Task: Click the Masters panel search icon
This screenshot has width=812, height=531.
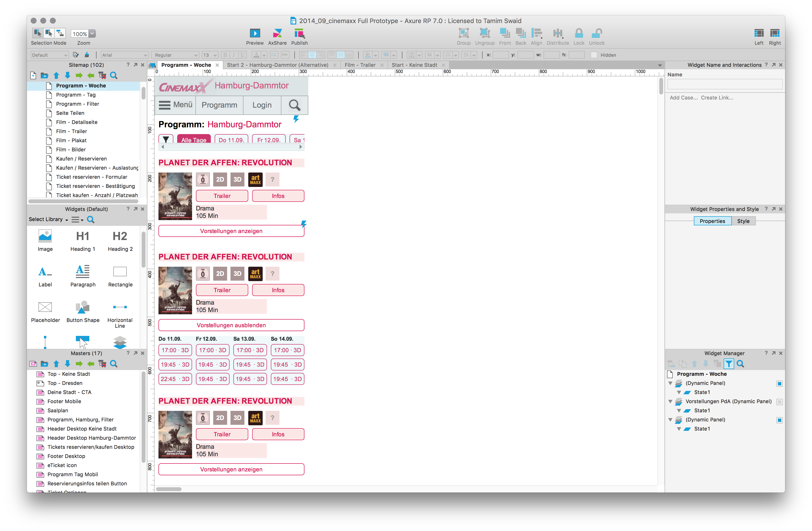Action: coord(114,364)
